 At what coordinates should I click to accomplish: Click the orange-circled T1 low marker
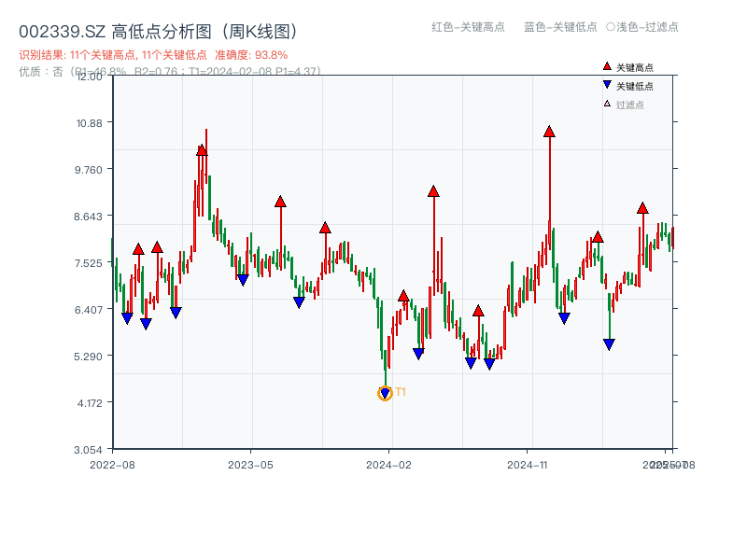[x=385, y=393]
